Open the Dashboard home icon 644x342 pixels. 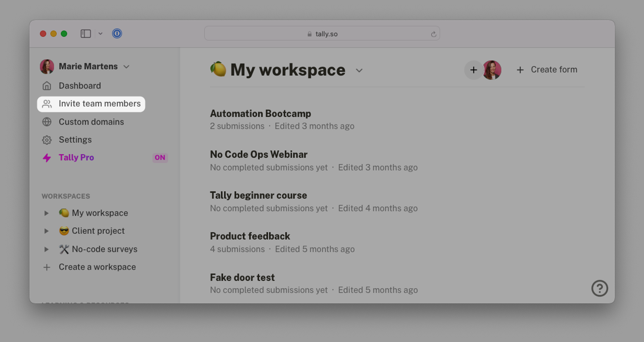pyautogui.click(x=47, y=86)
